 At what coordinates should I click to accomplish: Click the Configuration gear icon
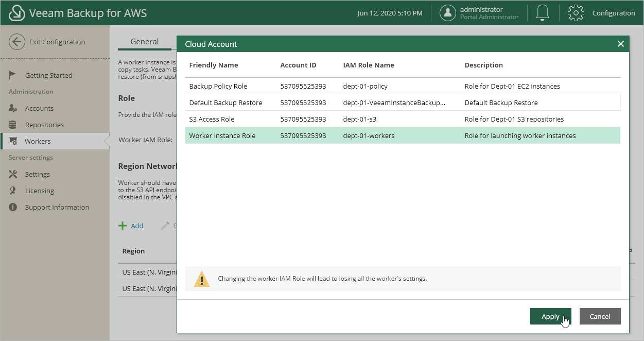tap(576, 13)
